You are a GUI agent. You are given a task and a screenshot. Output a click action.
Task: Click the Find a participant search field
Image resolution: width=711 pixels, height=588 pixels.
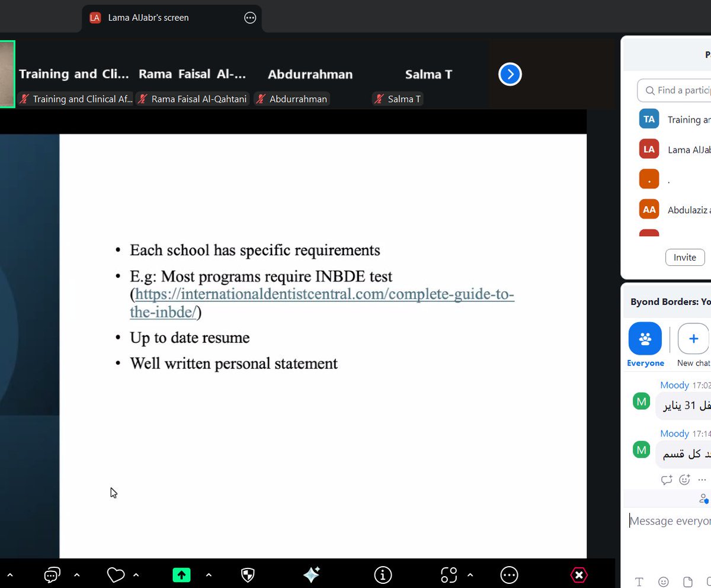[x=674, y=90]
